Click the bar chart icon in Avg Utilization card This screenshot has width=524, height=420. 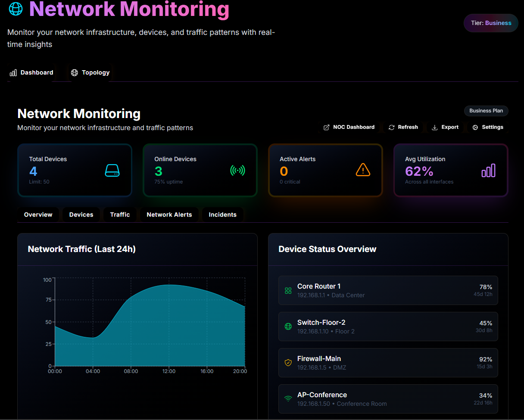(x=488, y=171)
